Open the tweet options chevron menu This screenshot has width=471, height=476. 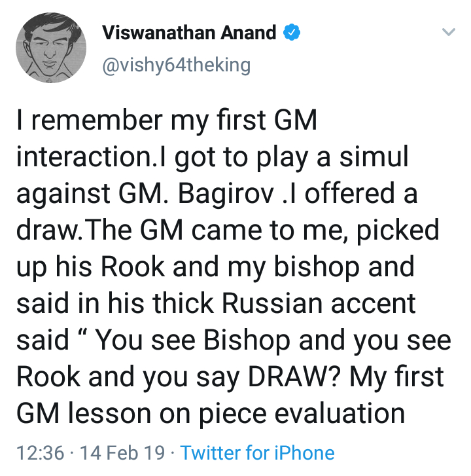tap(448, 32)
